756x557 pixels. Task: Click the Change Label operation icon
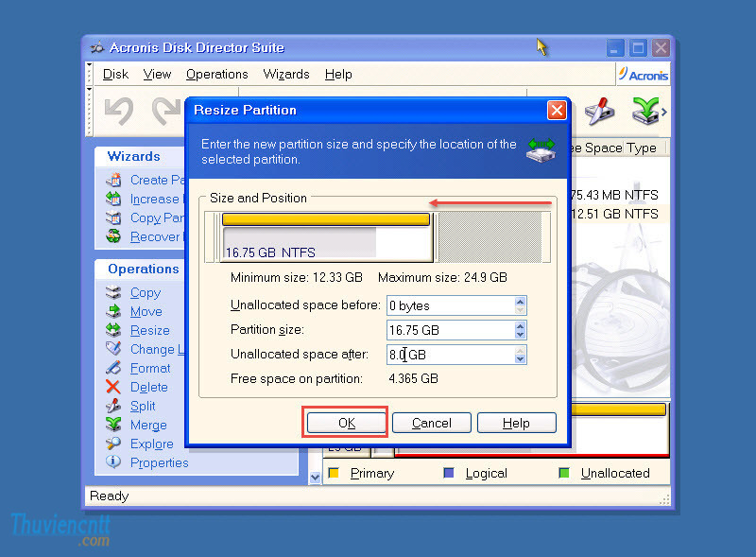pyautogui.click(x=113, y=349)
